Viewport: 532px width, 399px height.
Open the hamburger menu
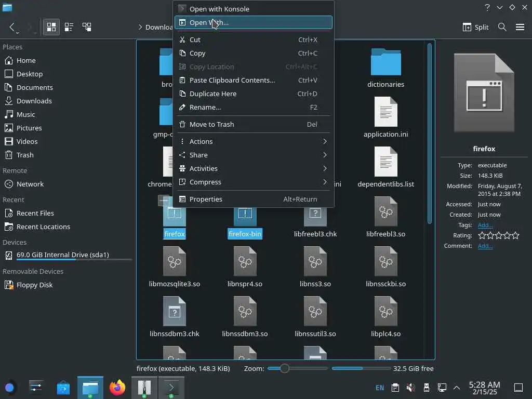click(520, 27)
